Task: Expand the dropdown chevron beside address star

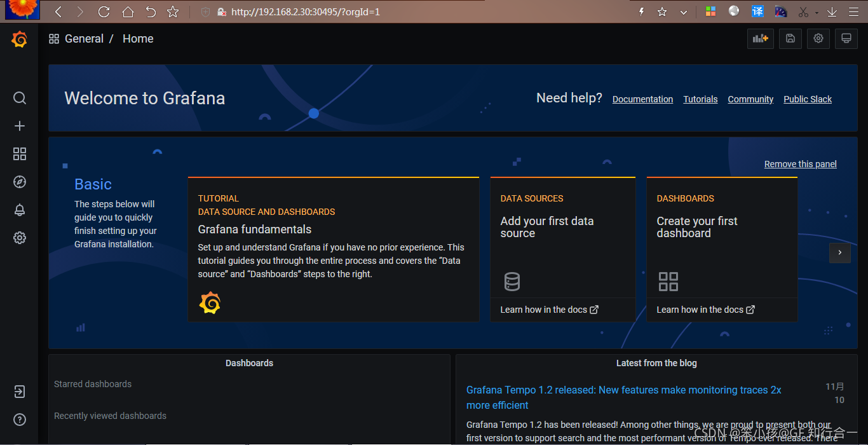Action: tap(684, 12)
